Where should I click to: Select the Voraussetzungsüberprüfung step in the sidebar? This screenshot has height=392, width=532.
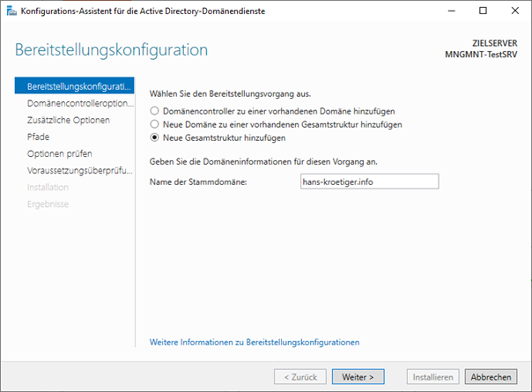point(79,170)
